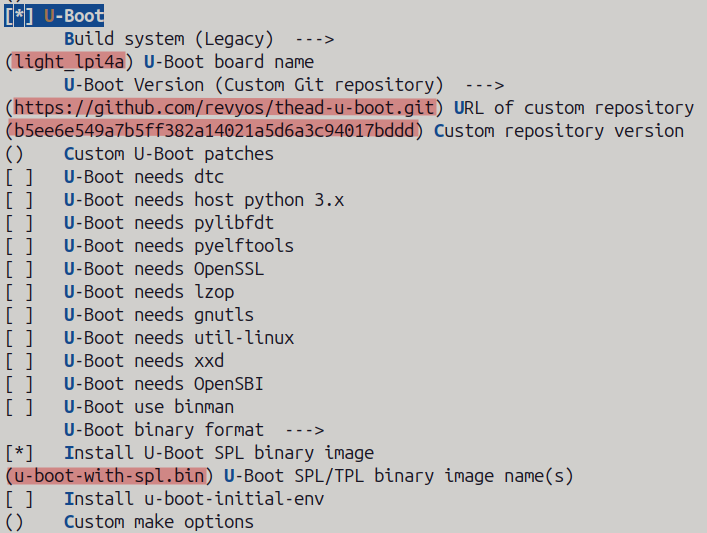Enable U-Boot needs host python 3.x
This screenshot has width=707, height=533.
pyautogui.click(x=19, y=200)
